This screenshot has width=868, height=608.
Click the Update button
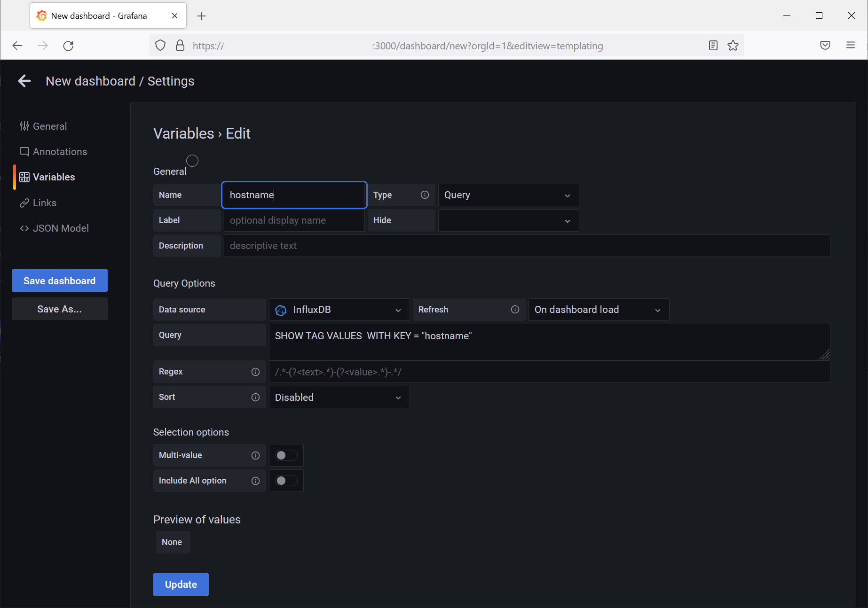pos(181,584)
